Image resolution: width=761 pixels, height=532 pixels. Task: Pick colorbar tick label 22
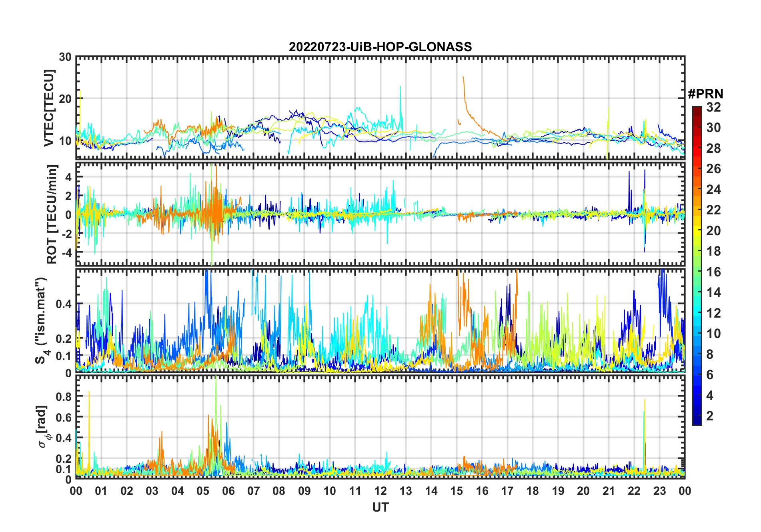pos(713,210)
